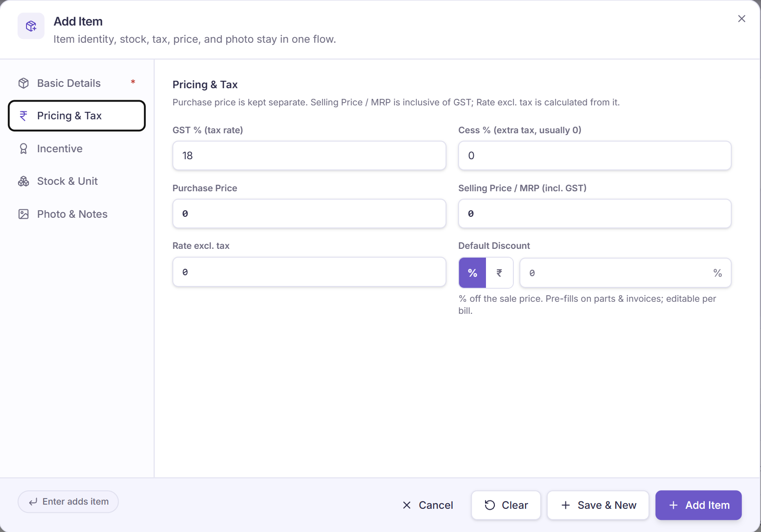Image resolution: width=761 pixels, height=532 pixels.
Task: Click the Save & New button
Action: (598, 505)
